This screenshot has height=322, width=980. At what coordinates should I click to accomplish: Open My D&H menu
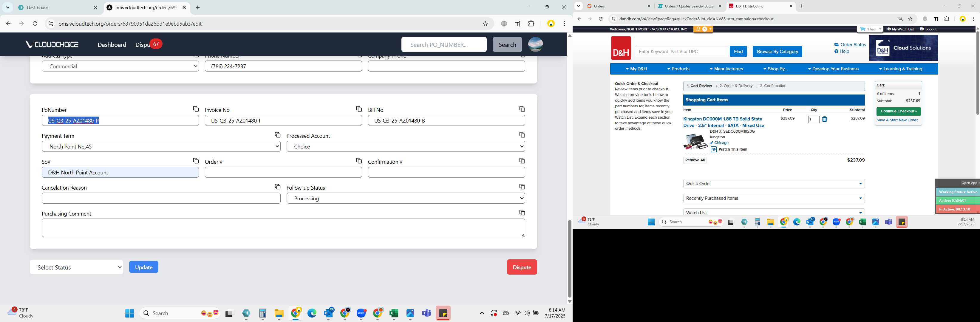coord(636,69)
